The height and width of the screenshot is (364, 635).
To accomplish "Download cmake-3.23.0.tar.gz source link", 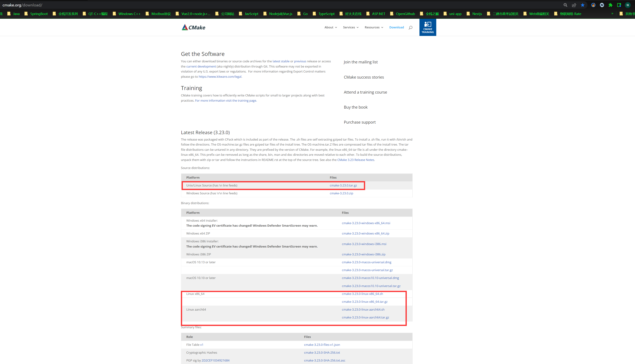I will click(x=343, y=185).
